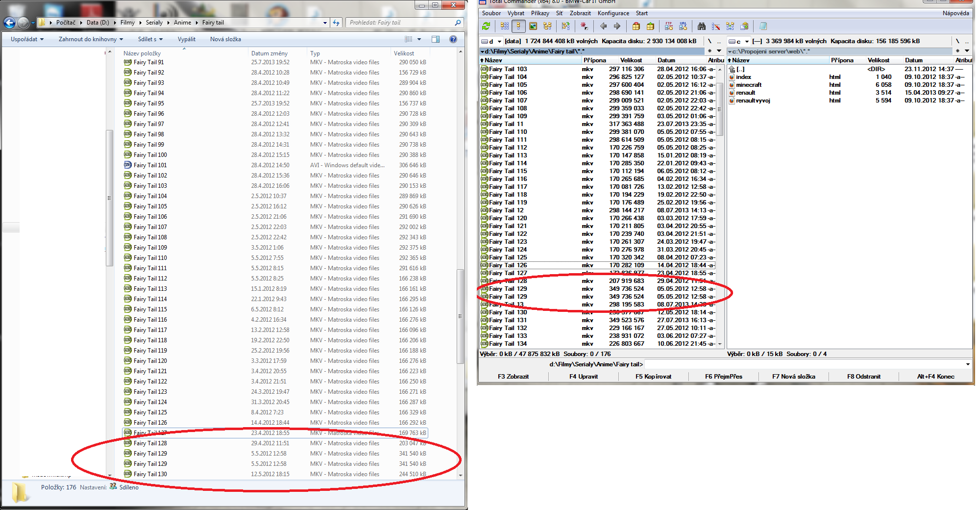The height and width of the screenshot is (510, 980).
Task: Open the Konfigurace menu
Action: tap(613, 13)
